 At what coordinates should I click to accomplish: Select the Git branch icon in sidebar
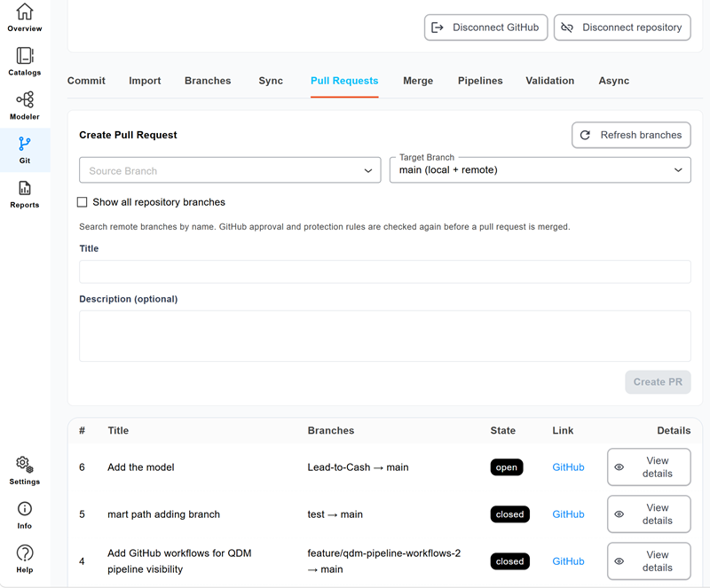tap(25, 144)
